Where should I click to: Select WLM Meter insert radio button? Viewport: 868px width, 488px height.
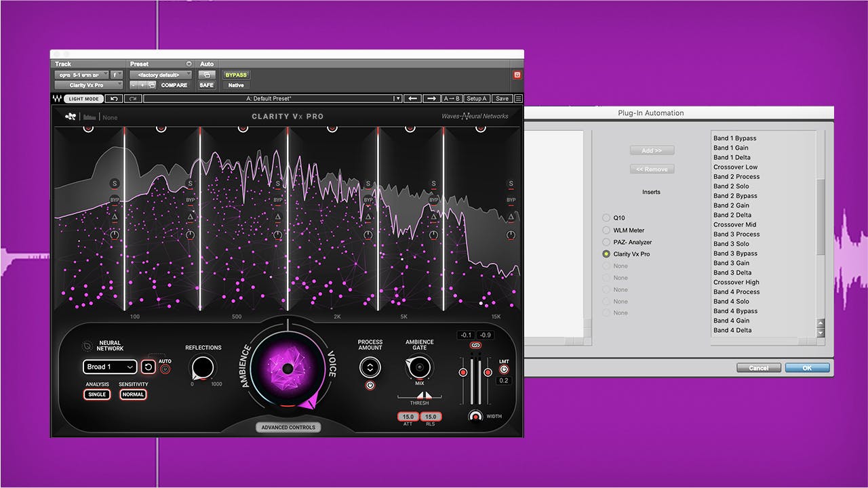(606, 230)
